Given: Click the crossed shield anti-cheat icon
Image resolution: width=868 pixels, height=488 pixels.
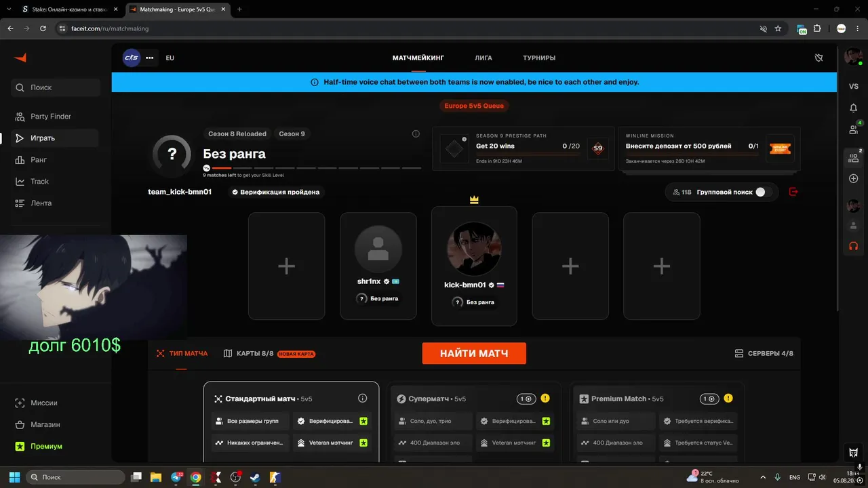Looking at the screenshot, I should coord(818,58).
